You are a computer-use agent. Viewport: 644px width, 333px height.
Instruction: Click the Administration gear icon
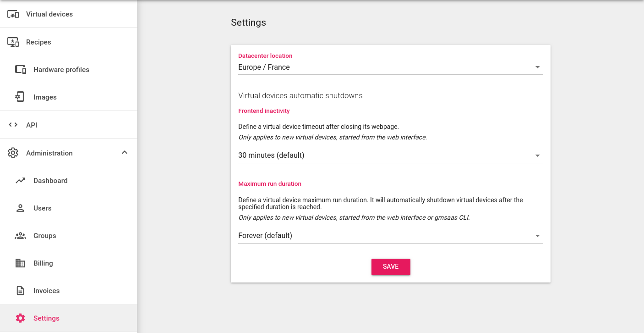[x=13, y=153]
